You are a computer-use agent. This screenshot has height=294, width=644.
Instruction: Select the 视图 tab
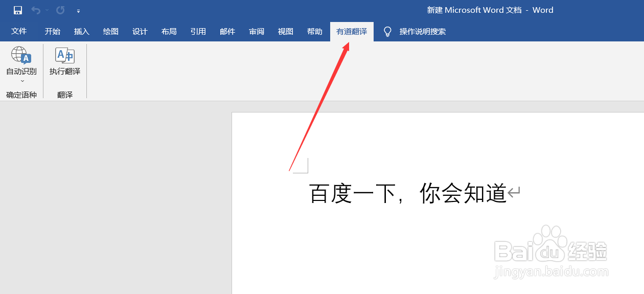point(285,31)
